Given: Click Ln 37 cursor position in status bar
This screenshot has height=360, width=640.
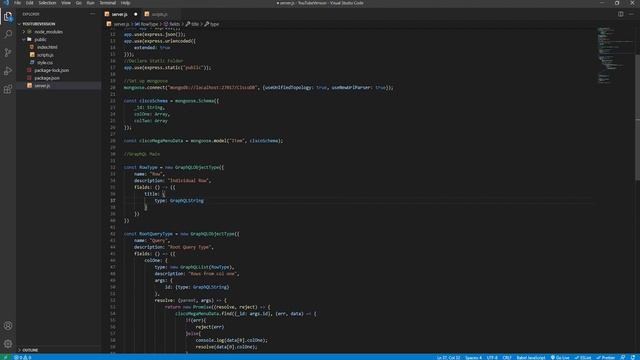Looking at the screenshot, I should [x=448, y=357].
